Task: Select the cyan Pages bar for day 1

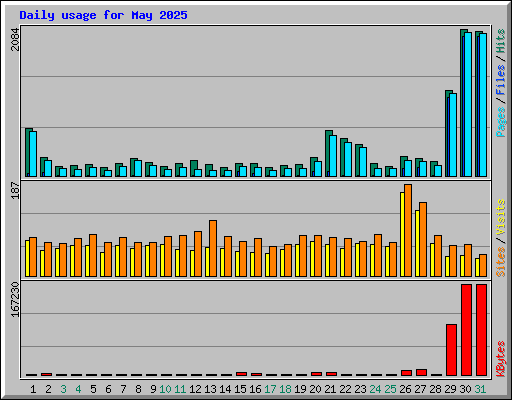Action: pos(33,154)
